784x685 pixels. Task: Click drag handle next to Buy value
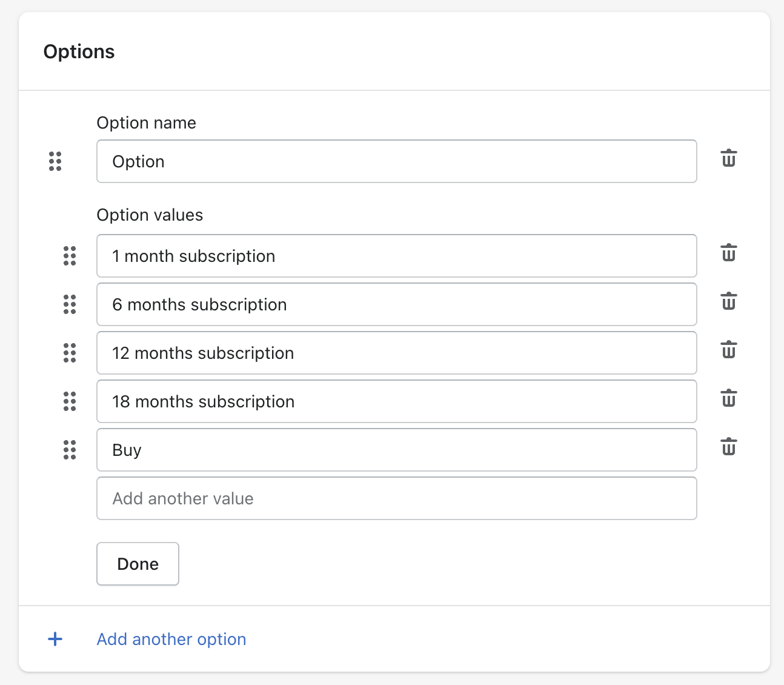tap(70, 450)
